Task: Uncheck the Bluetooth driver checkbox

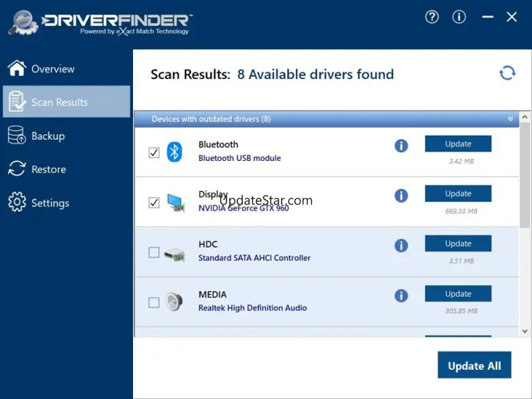Action: [154, 153]
